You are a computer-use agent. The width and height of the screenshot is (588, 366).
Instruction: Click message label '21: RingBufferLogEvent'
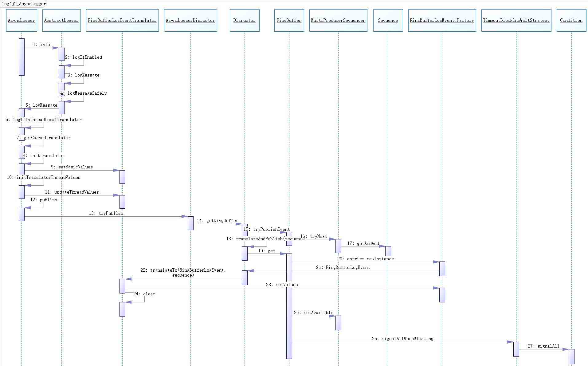tap(343, 267)
